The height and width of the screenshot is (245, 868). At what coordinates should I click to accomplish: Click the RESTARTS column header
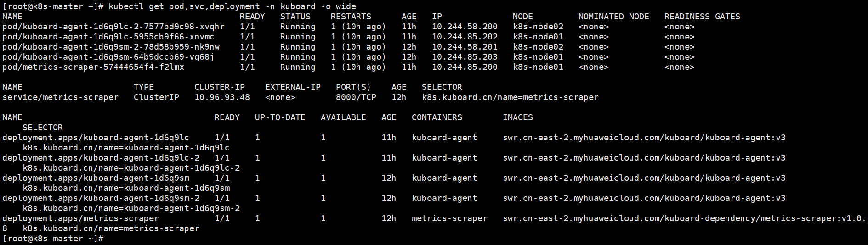[x=351, y=17]
